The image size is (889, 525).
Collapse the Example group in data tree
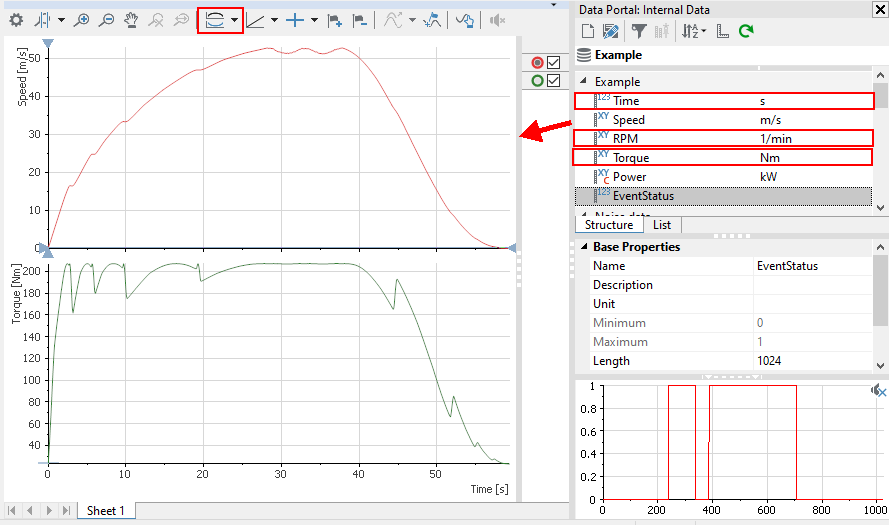click(584, 82)
